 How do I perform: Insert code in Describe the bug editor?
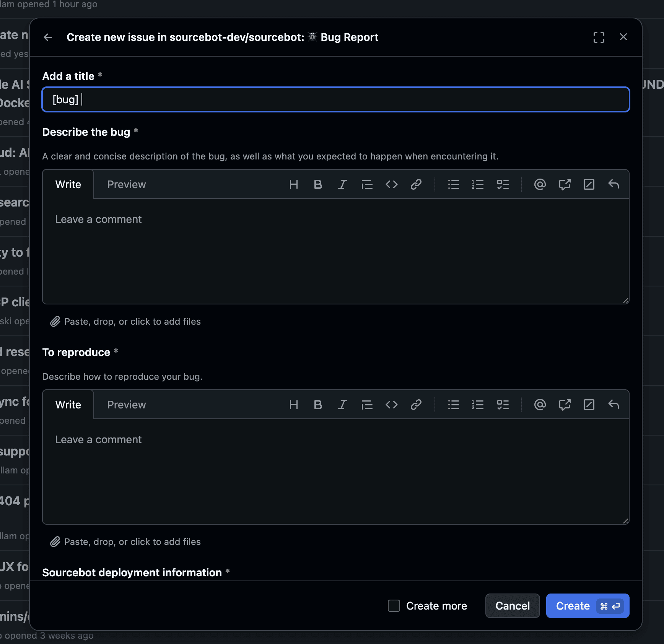(x=392, y=184)
